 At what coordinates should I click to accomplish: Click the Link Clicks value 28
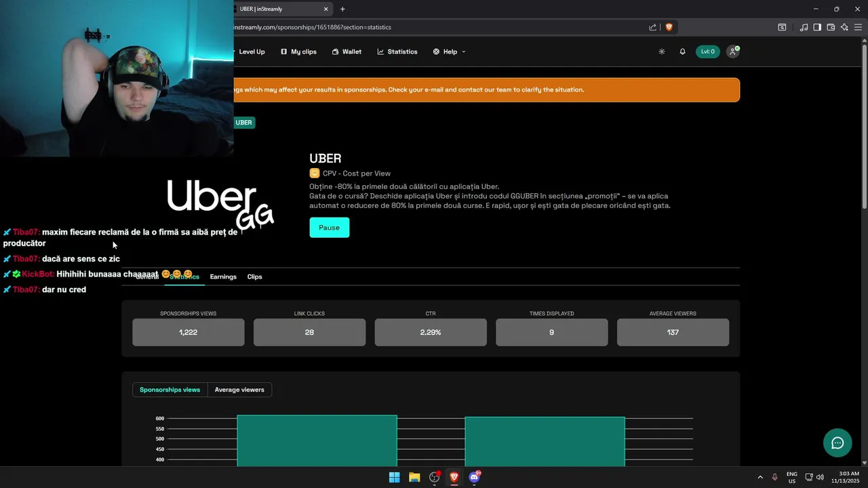click(x=309, y=332)
